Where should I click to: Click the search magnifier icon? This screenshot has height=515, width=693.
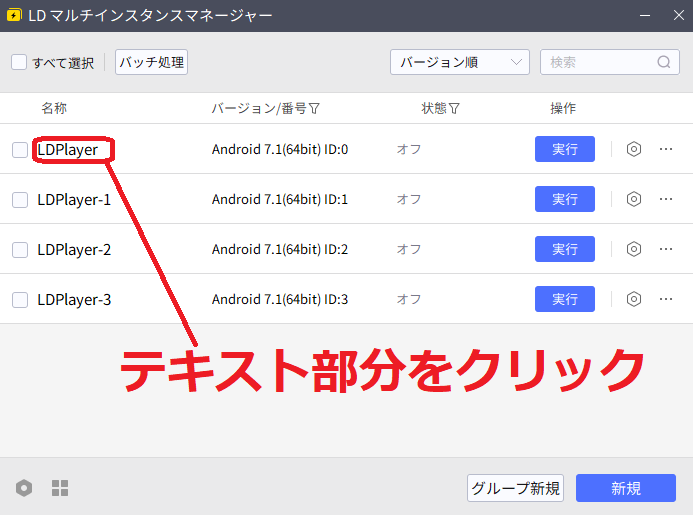664,62
